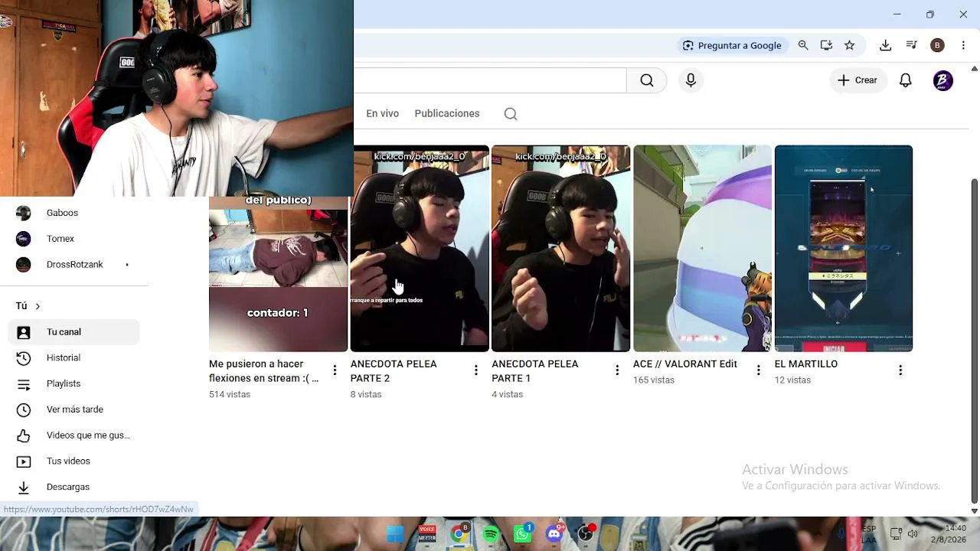Open the YouTube notifications bell

906,80
